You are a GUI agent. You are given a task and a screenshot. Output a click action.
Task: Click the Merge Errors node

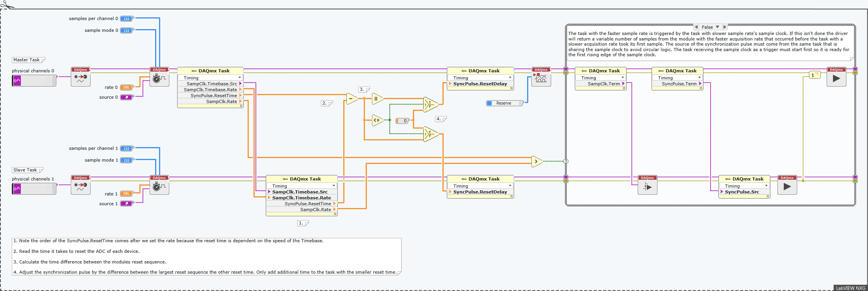(814, 75)
